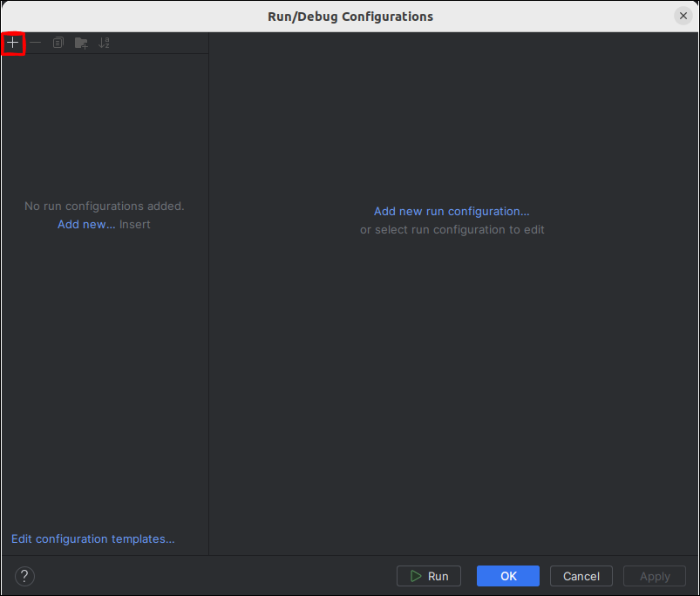Screen dimensions: 700x596
Task: Click the Remove Configuration minus icon
Action: tap(36, 43)
